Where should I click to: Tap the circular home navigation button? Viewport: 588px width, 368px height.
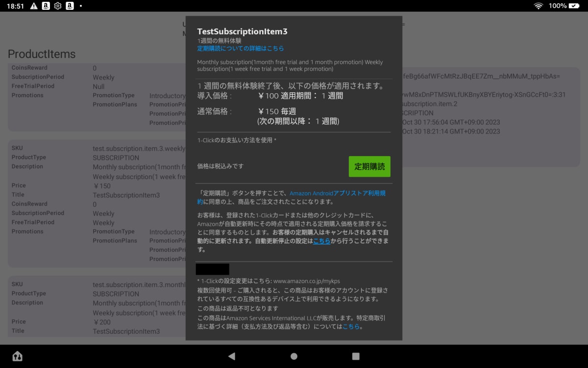(294, 356)
